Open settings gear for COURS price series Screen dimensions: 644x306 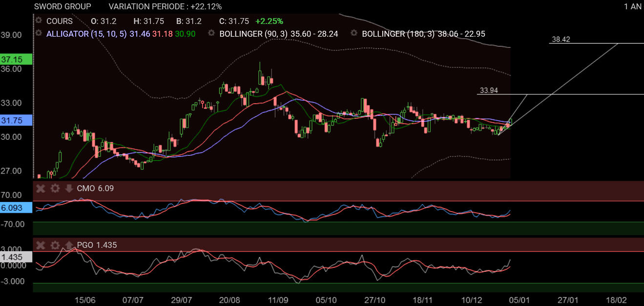(39, 21)
